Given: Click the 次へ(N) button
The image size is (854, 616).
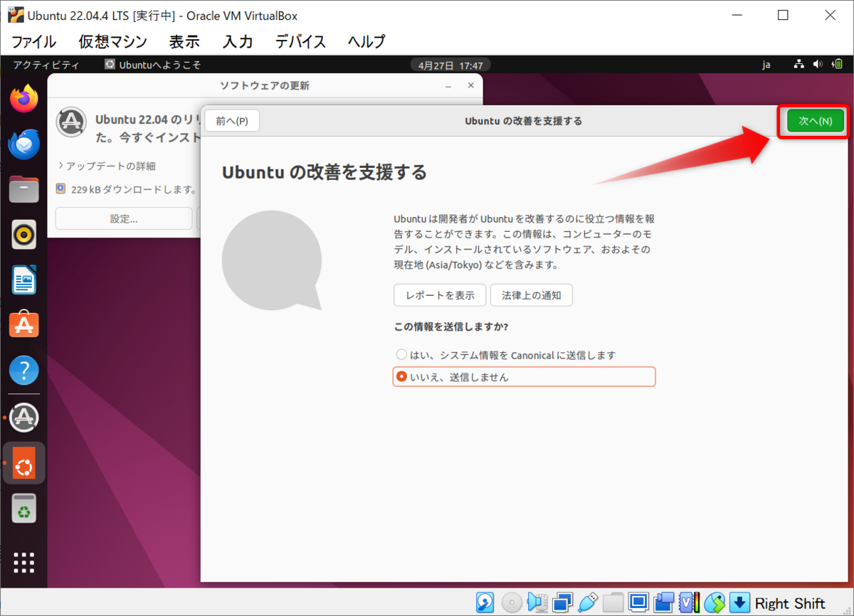Looking at the screenshot, I should click(816, 121).
